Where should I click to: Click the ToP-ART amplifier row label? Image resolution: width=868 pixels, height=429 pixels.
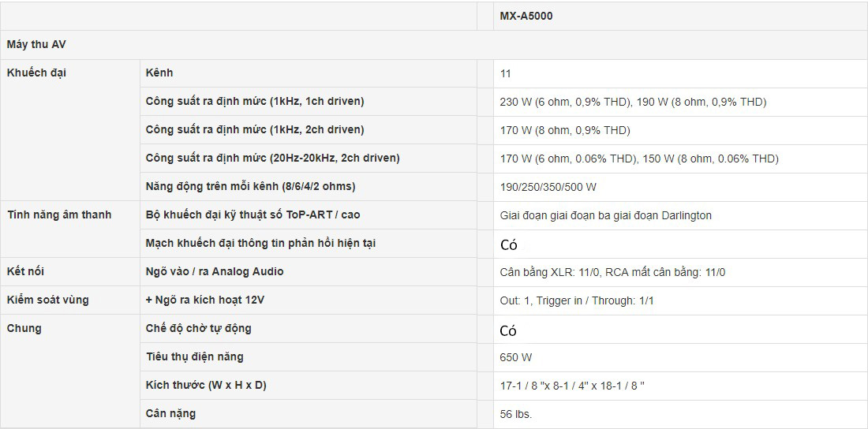[x=253, y=215]
